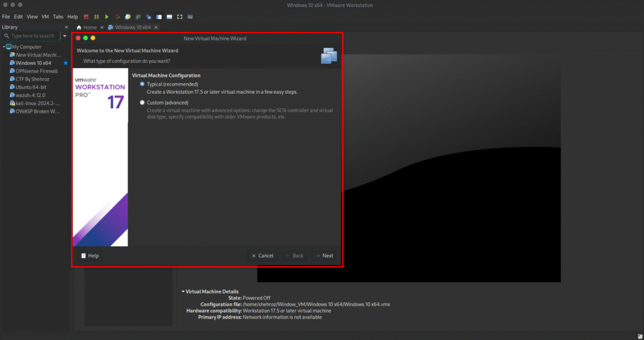Collapse the My Computer tree node

click(4, 47)
